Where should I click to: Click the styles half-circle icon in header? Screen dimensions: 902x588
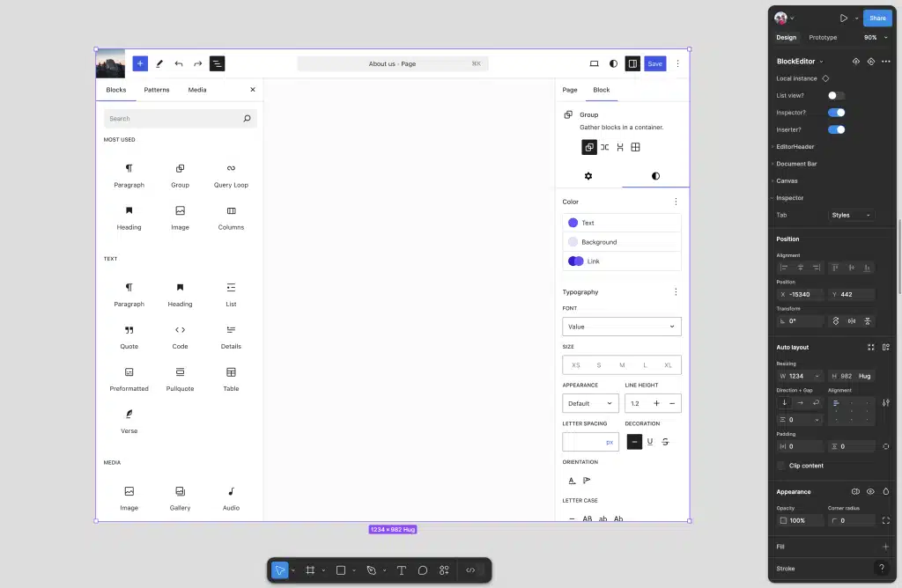[613, 63]
